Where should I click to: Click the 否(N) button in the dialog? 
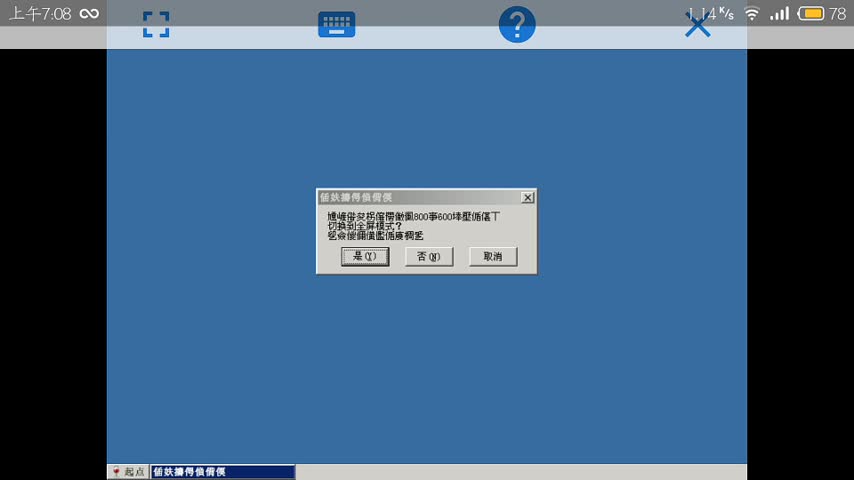(x=429, y=257)
